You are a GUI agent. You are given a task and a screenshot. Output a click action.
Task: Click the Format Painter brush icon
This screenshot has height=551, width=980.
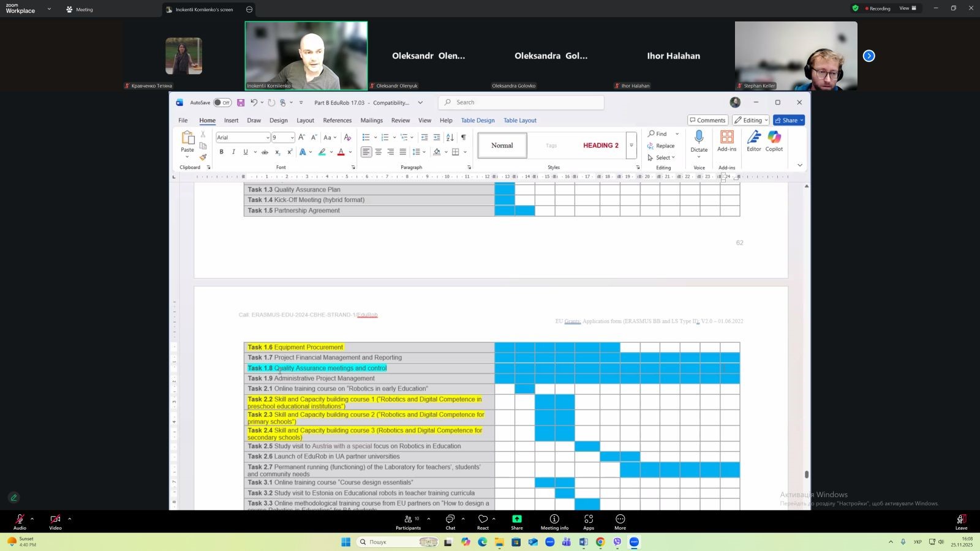click(203, 157)
